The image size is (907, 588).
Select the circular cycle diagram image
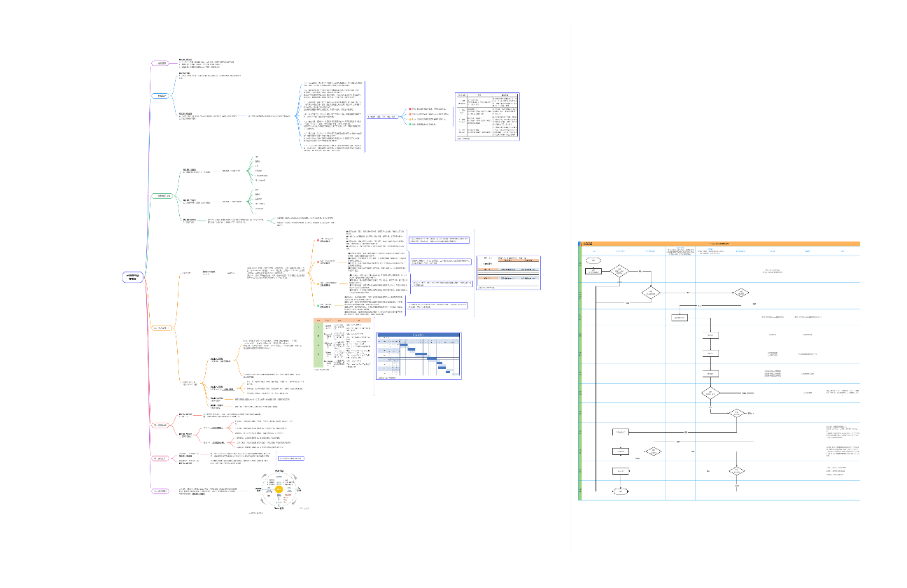[x=279, y=490]
